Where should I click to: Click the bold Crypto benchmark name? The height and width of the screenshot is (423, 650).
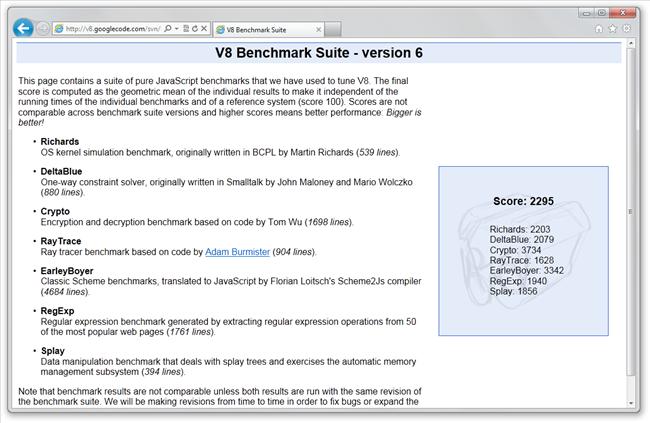pyautogui.click(x=55, y=211)
